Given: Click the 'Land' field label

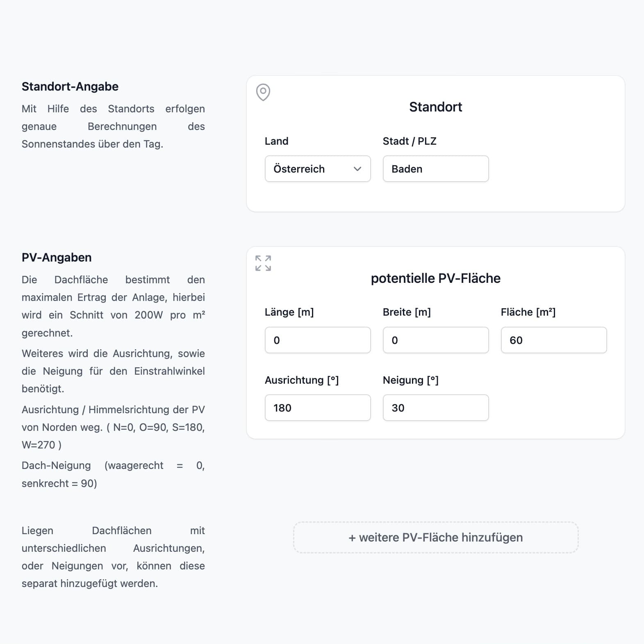Looking at the screenshot, I should (x=277, y=141).
